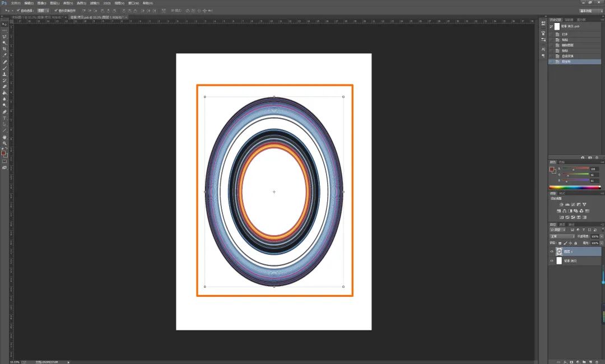Select the Lasso tool

(4, 36)
